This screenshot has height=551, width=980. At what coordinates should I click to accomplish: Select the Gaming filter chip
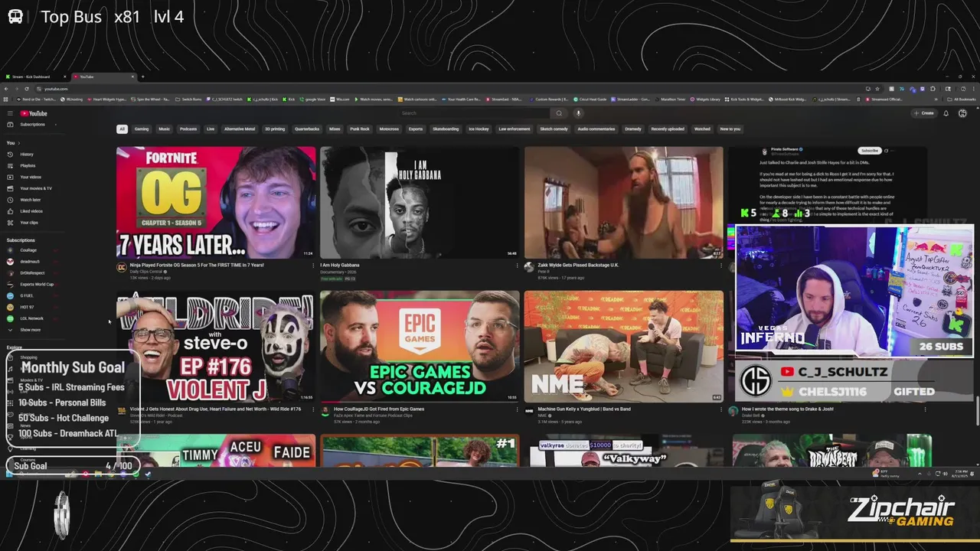142,129
